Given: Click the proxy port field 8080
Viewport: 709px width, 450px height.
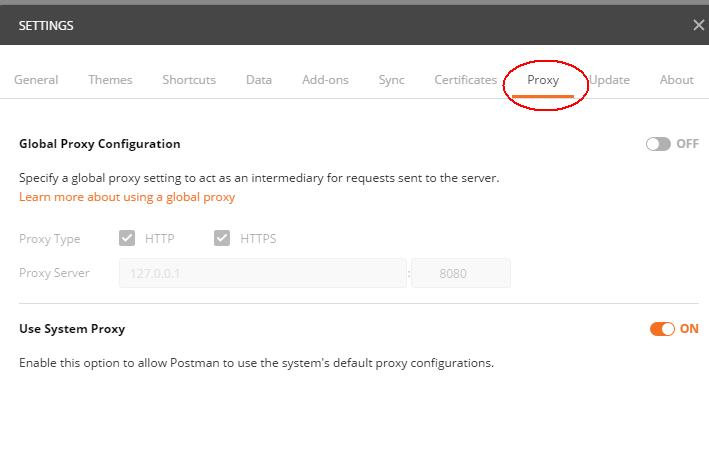Looking at the screenshot, I should [x=461, y=273].
